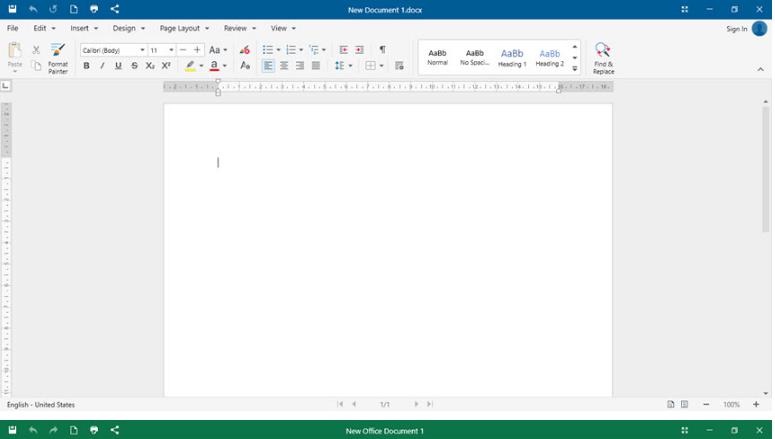Click English - United States language

(x=41, y=404)
